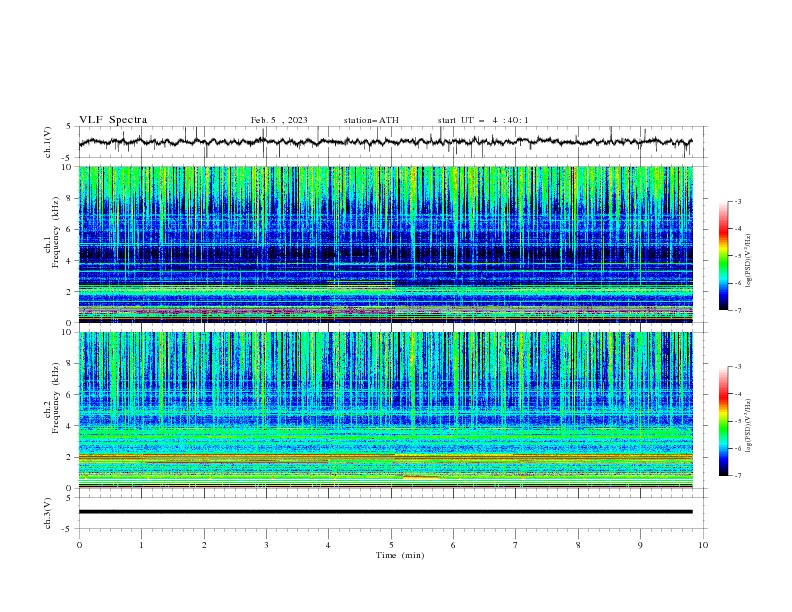Click the "ch.3(V)" axis label
Screen dimensions: 792x612
coord(48,513)
